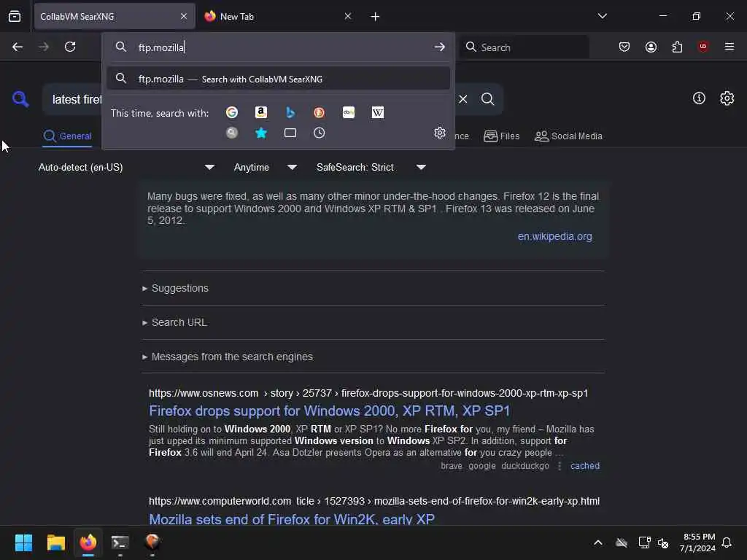Open the uBlock Origin extension icon
The height and width of the screenshot is (560, 747).
point(703,47)
